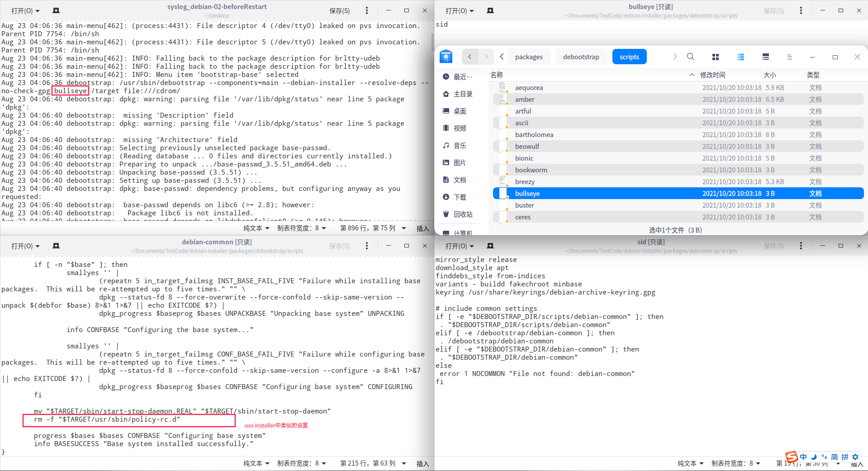Select the bartholomea file

coord(678,134)
